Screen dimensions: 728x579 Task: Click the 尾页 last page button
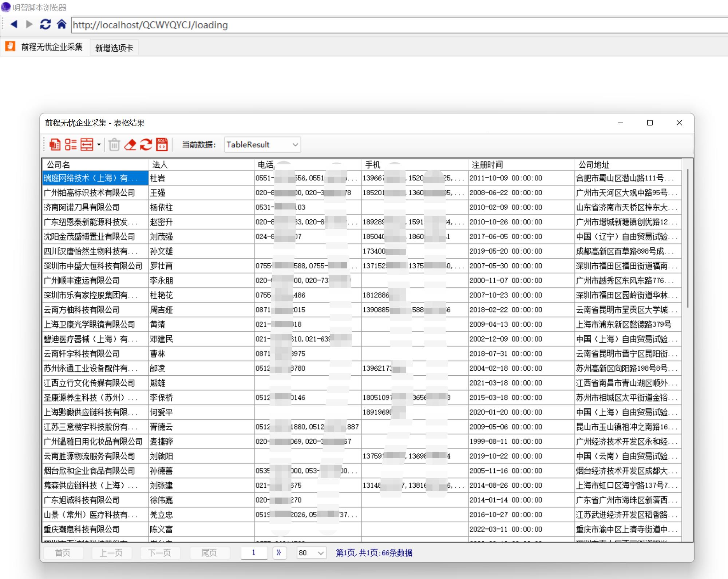click(x=209, y=553)
